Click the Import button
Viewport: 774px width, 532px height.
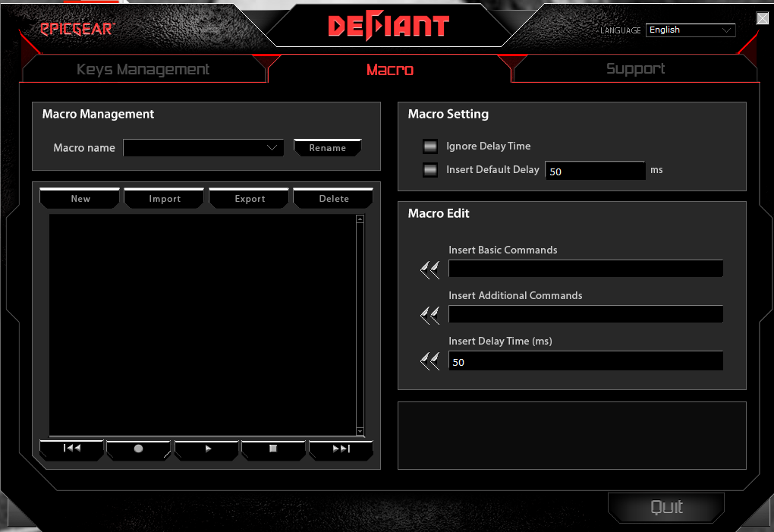tap(165, 198)
